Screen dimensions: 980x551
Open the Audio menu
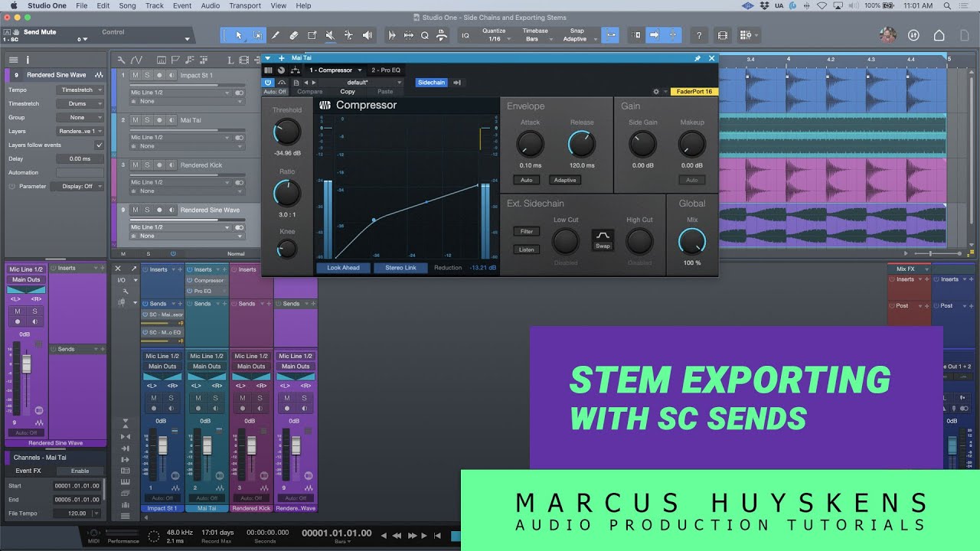click(211, 5)
